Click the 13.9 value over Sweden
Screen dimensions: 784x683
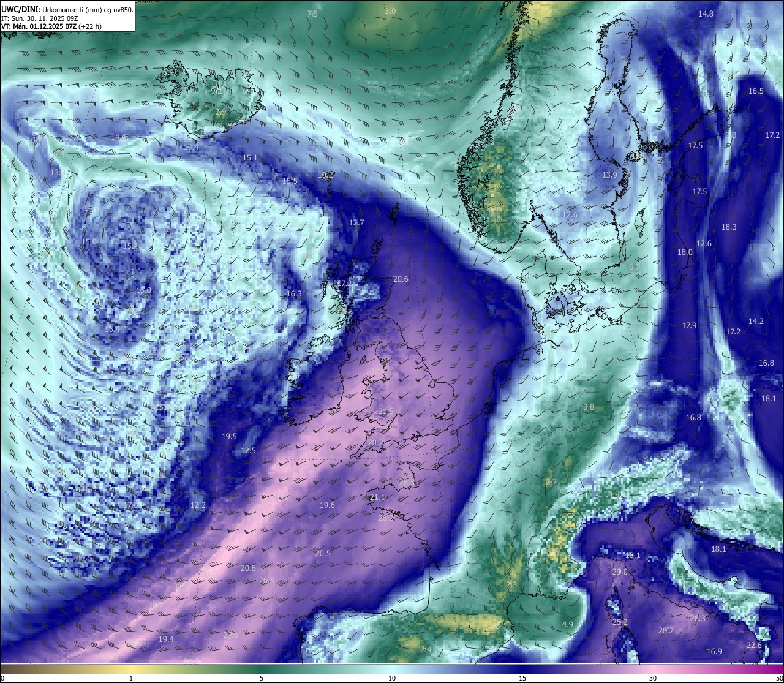[609, 175]
